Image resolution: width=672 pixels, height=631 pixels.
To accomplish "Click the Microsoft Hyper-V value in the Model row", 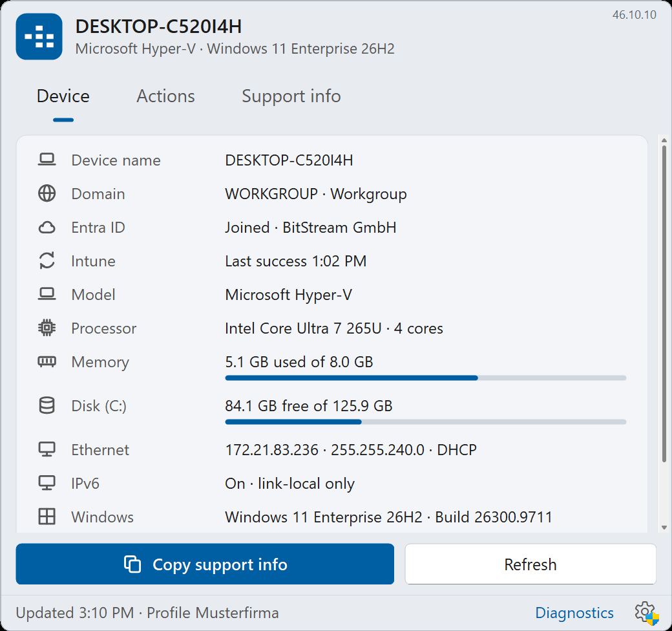I will (x=288, y=295).
